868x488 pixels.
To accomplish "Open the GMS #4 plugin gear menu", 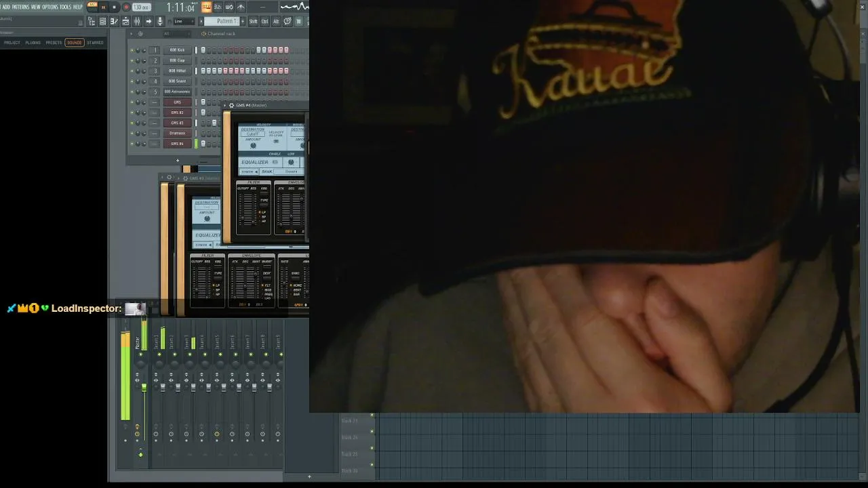I will click(231, 106).
